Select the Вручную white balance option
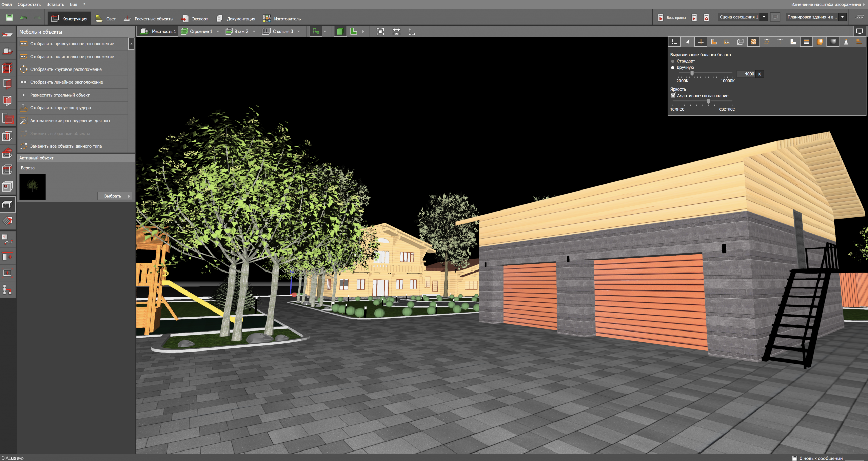The image size is (868, 461). point(673,68)
